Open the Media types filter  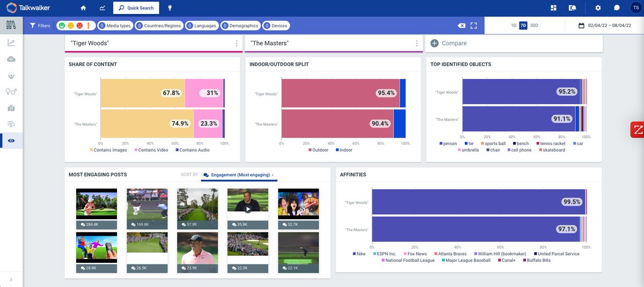click(115, 25)
